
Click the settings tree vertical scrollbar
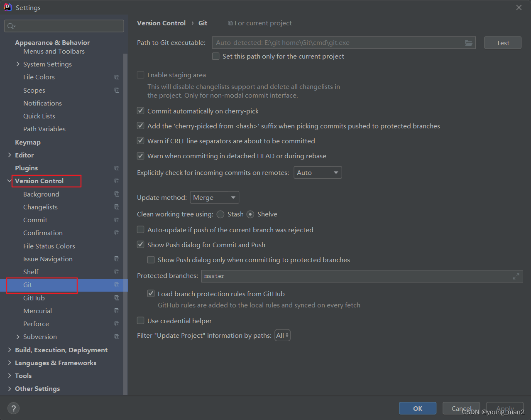tap(125, 224)
